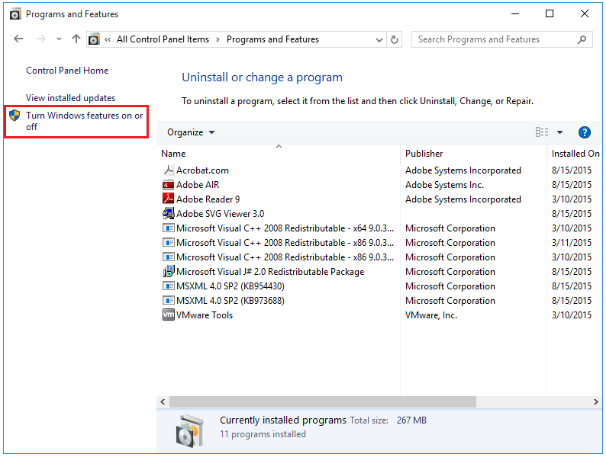Click the installed programs disc icon

click(x=189, y=431)
